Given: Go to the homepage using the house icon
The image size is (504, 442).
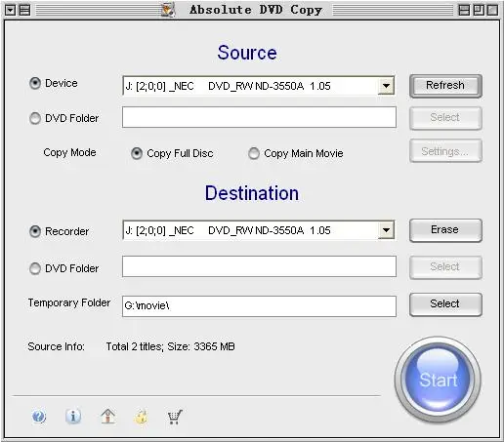Looking at the screenshot, I should pos(107,416).
